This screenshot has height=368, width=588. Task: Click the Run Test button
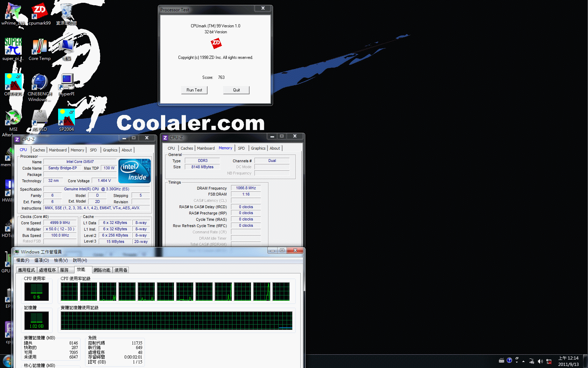[194, 90]
